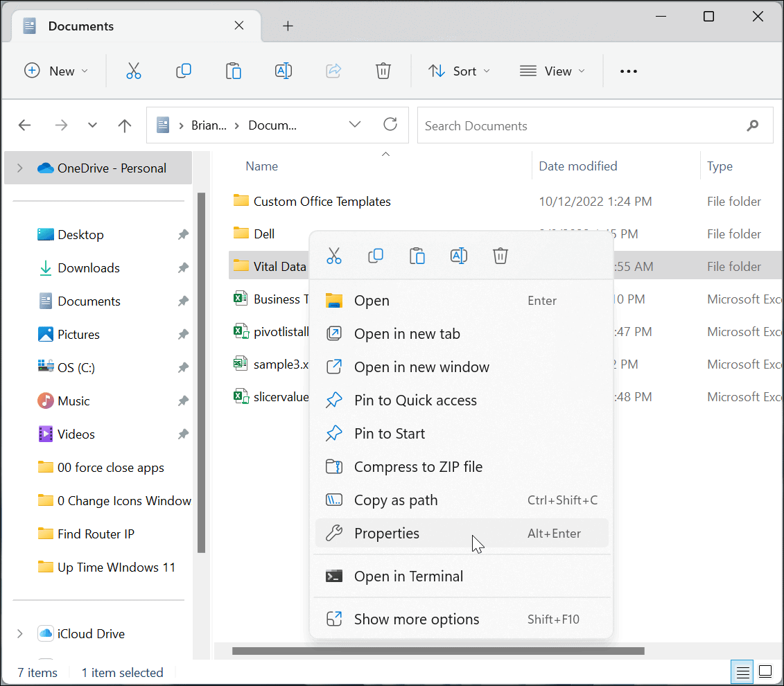The width and height of the screenshot is (784, 686).
Task: Click the Up directory arrow
Action: tap(125, 125)
